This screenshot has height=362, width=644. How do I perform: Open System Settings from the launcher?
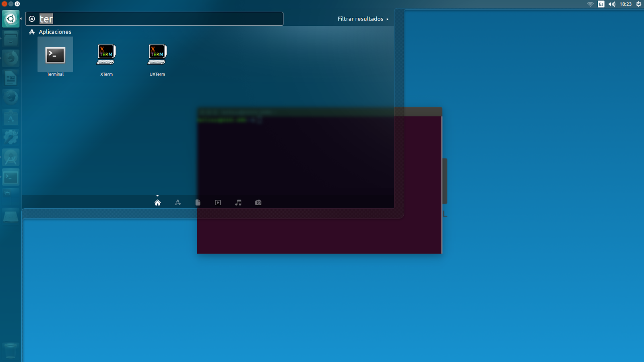[10, 137]
